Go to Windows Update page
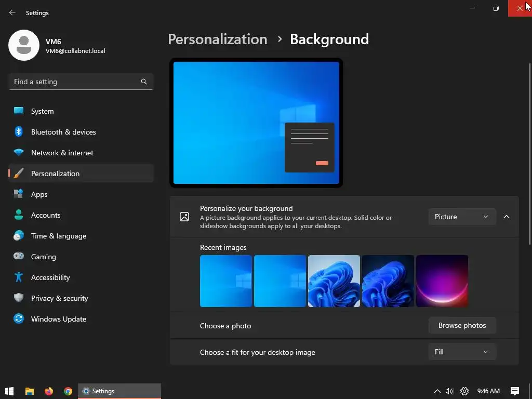The height and width of the screenshot is (399, 532). [82, 318]
